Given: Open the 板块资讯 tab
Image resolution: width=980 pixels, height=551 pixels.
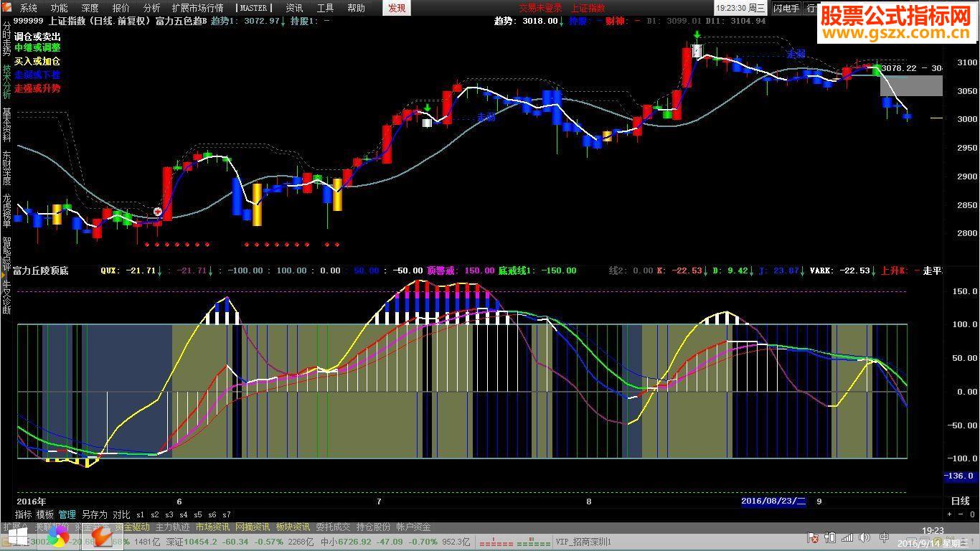Looking at the screenshot, I should tap(293, 527).
